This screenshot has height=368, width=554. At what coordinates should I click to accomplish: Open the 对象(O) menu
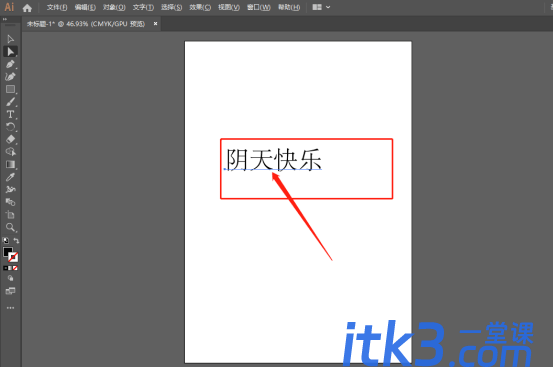114,7
